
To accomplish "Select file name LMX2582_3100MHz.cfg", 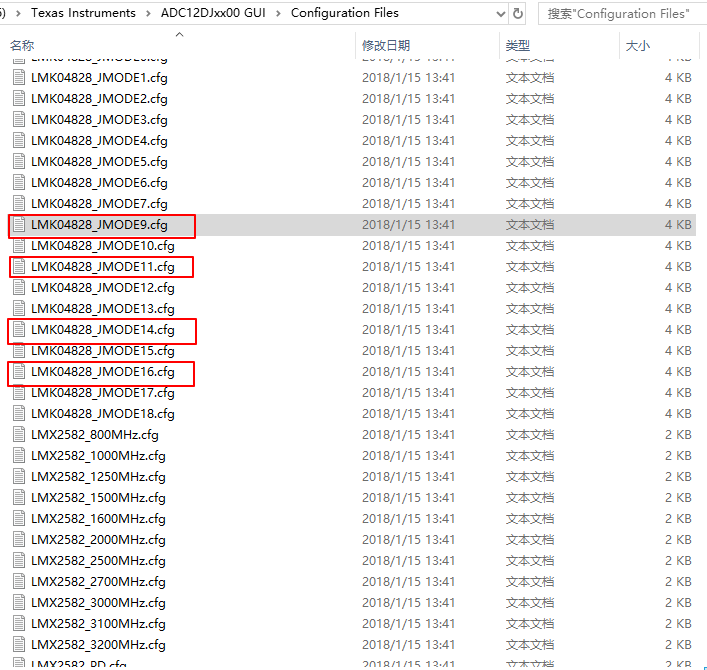I will tap(98, 624).
